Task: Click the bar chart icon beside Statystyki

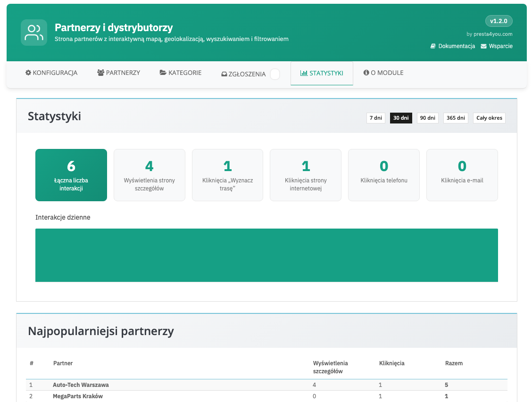Action: tap(304, 73)
